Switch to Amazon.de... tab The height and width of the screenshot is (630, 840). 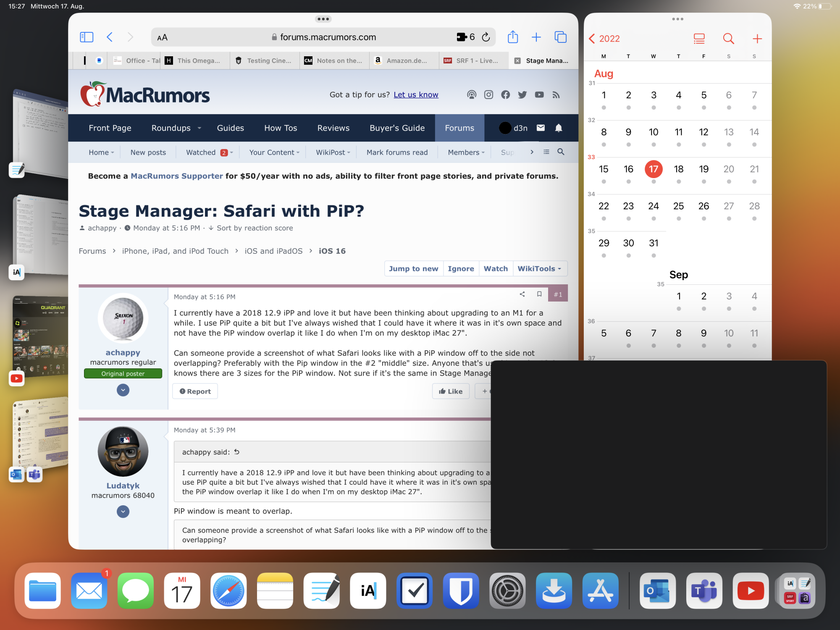(404, 60)
